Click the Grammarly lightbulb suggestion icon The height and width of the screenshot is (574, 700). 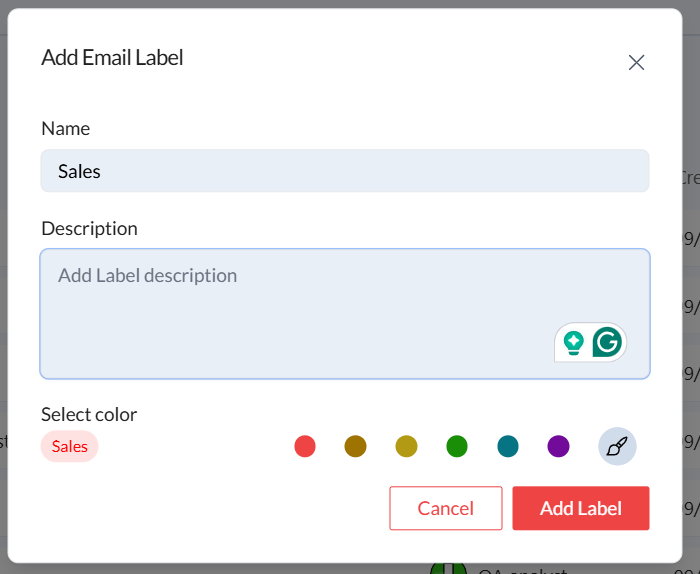tap(574, 343)
